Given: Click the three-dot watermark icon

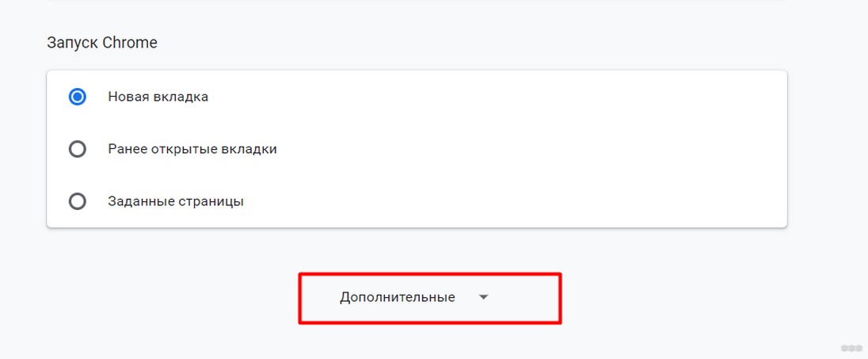Looking at the screenshot, I should (x=850, y=347).
